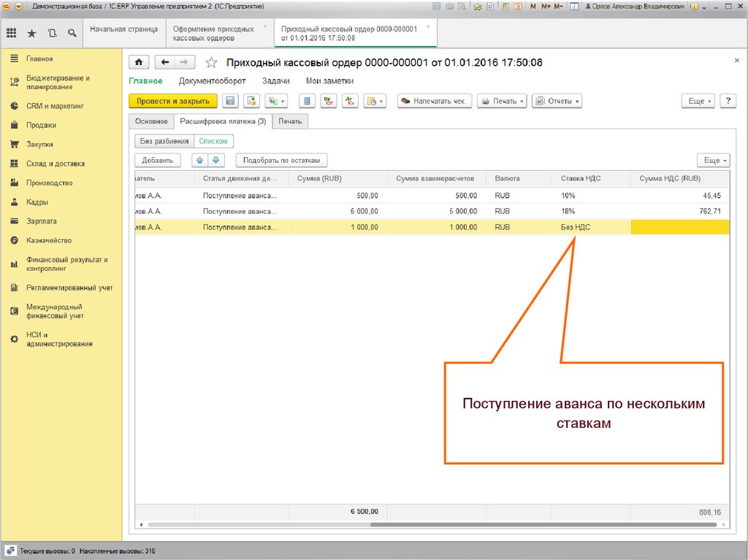Switch to the 'Основное' tab
748x560 pixels.
click(x=151, y=122)
